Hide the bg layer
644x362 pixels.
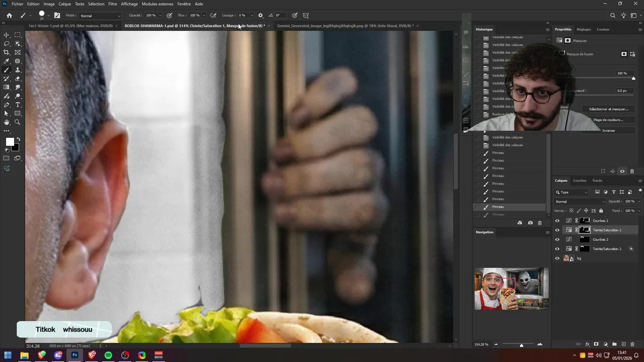557,258
